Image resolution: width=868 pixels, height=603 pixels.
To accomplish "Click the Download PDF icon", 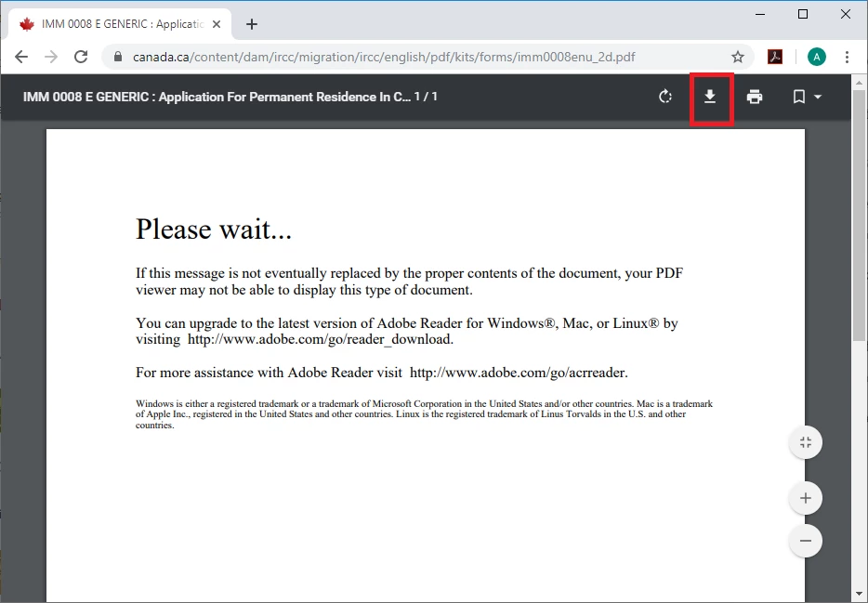I will [710, 97].
